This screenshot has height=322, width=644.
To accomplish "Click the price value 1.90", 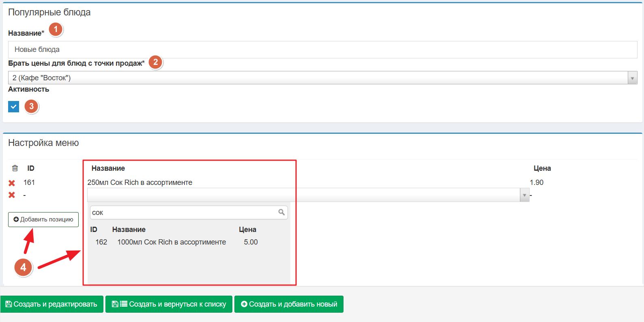I will [537, 182].
